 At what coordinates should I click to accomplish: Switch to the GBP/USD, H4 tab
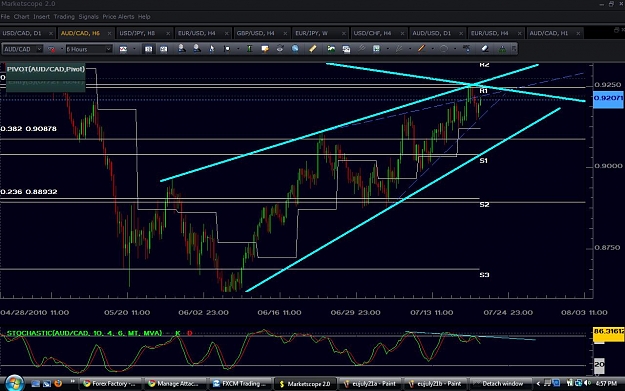click(x=261, y=33)
